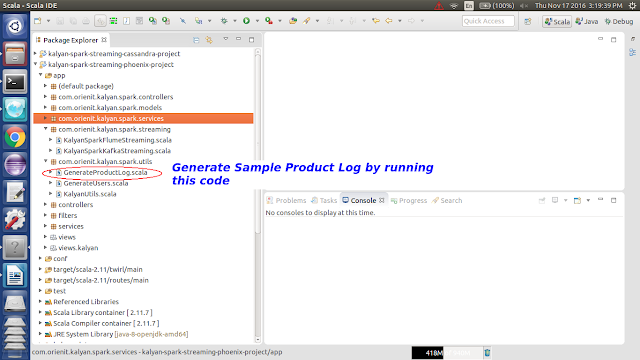Viewport: 640px width, 360px height.
Task: Click the network indicator icon
Action: click(454, 5)
